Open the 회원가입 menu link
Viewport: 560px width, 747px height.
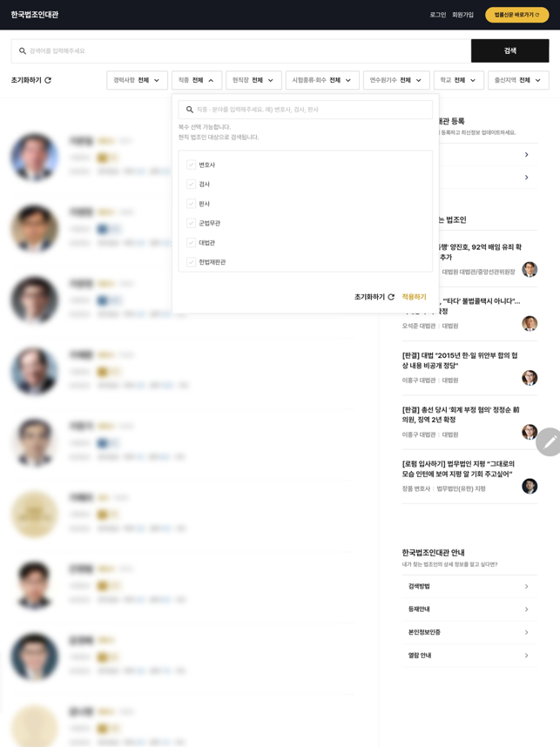pos(462,15)
